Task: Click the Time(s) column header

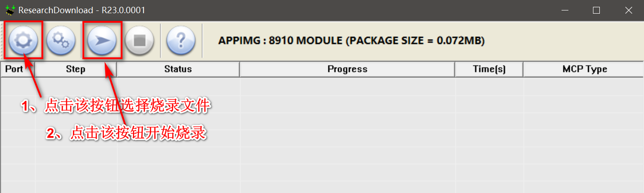Action: (x=489, y=69)
